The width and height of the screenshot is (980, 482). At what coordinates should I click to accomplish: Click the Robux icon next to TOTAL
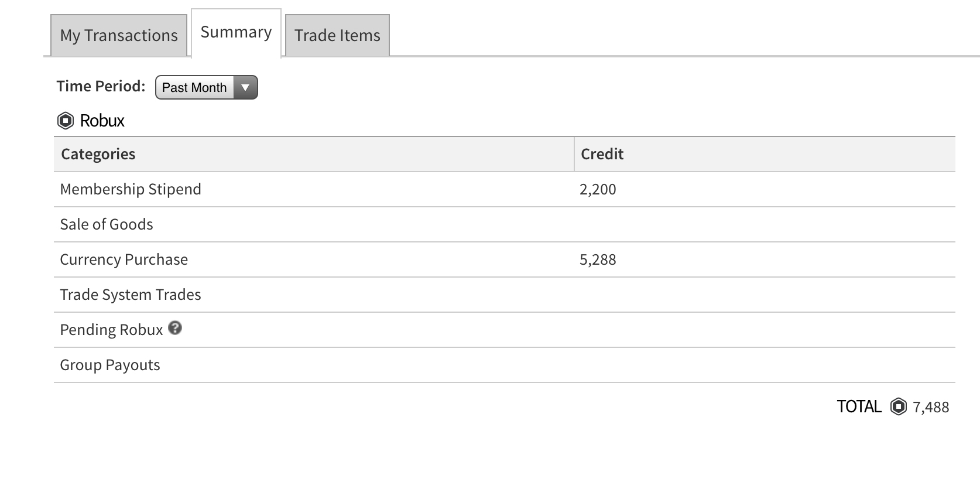898,406
